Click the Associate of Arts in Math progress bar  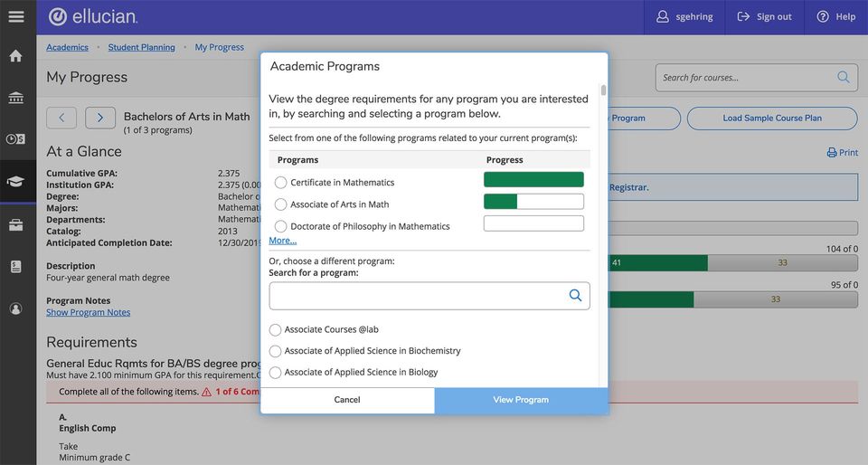[533, 202]
